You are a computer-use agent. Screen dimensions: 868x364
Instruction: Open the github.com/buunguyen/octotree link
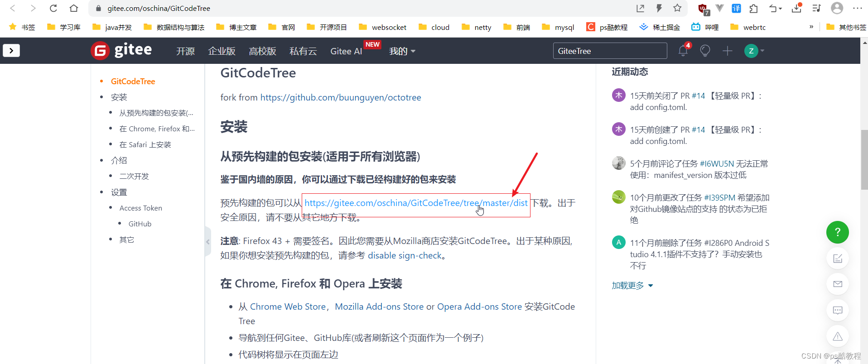pos(341,97)
